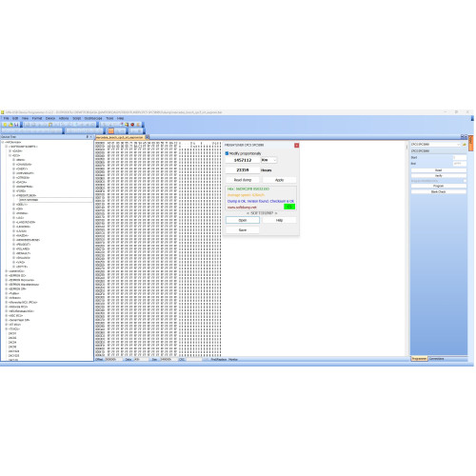Select the <VAG> tree item

20,262
